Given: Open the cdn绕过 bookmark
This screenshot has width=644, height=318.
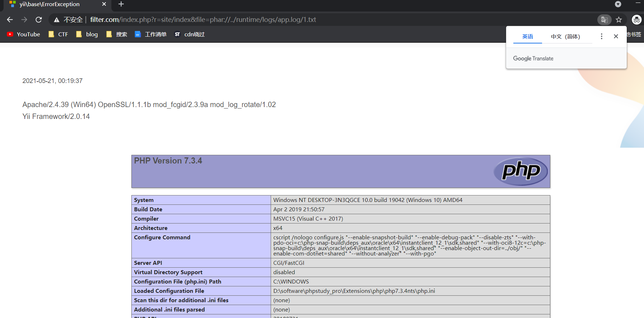Looking at the screenshot, I should pos(190,34).
